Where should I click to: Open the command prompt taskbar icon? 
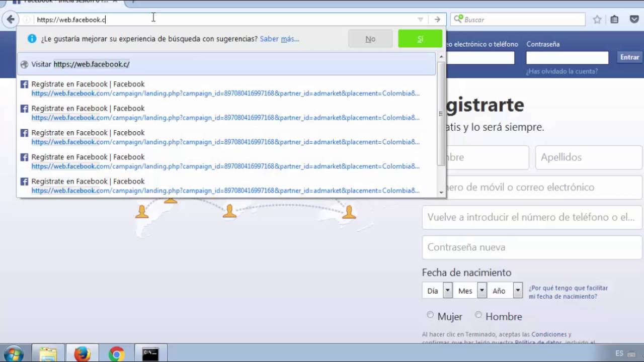(x=150, y=354)
